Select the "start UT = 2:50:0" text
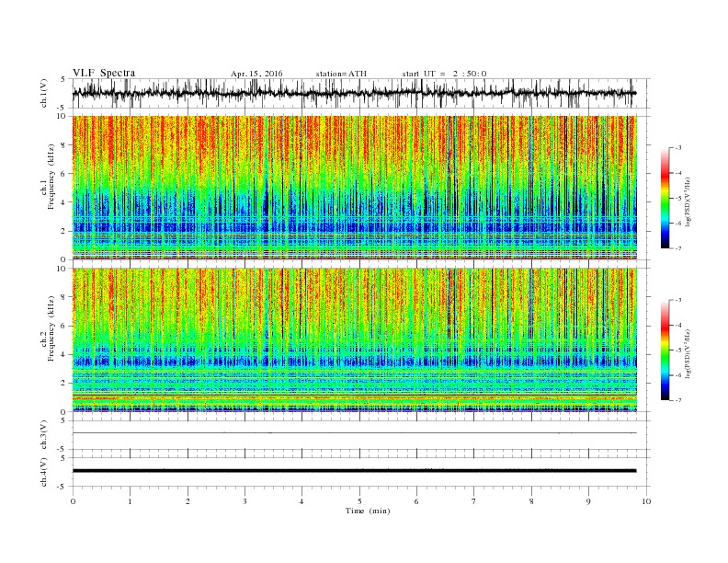Screen dimensions: 728x563 tap(444, 74)
